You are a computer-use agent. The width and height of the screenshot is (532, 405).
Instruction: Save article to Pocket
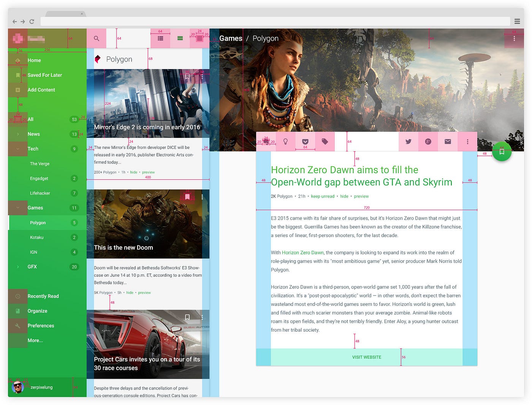coord(305,141)
